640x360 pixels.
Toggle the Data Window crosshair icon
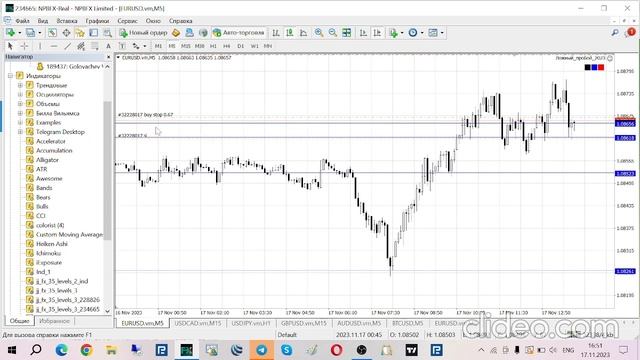pos(66,33)
